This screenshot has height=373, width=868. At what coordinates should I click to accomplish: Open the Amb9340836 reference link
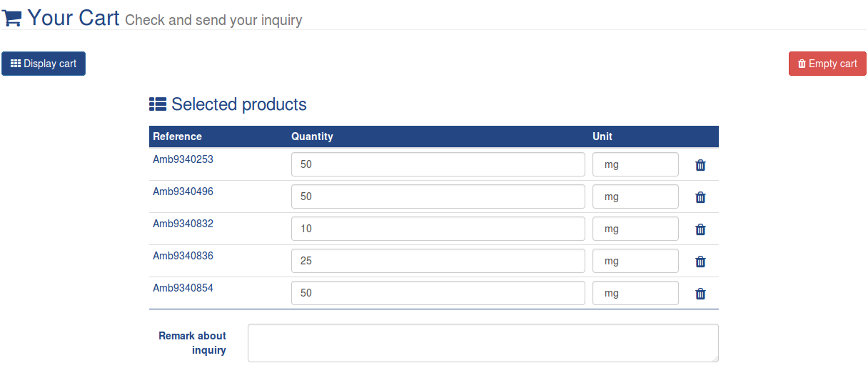[x=183, y=256]
